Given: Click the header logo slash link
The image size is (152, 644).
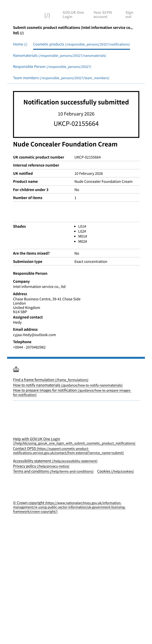Looking at the screenshot, I should [47, 15].
